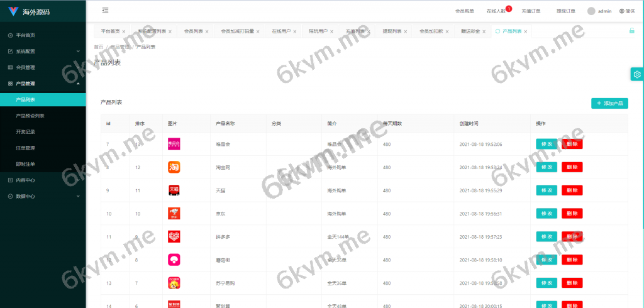Click the 首页 breadcrumb link

point(99,47)
